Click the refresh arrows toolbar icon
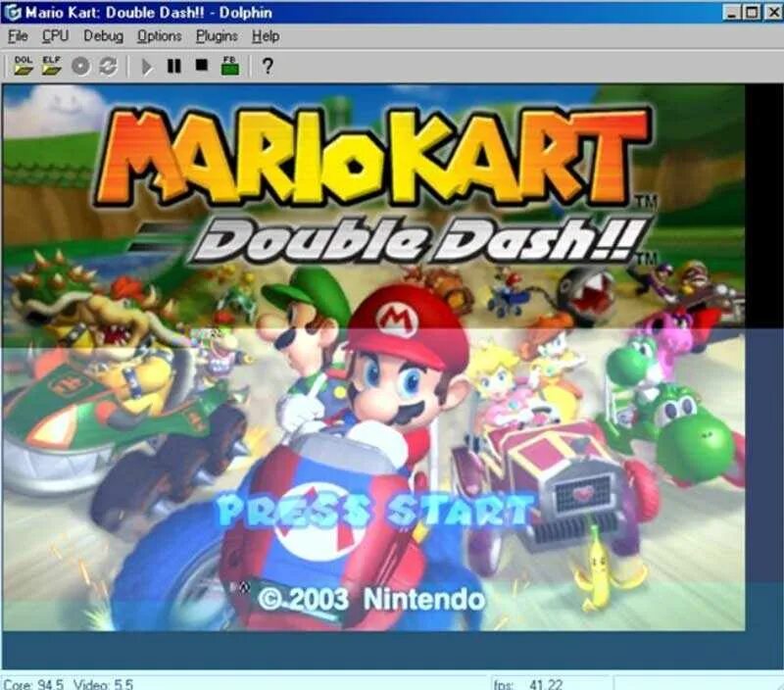 (108, 66)
